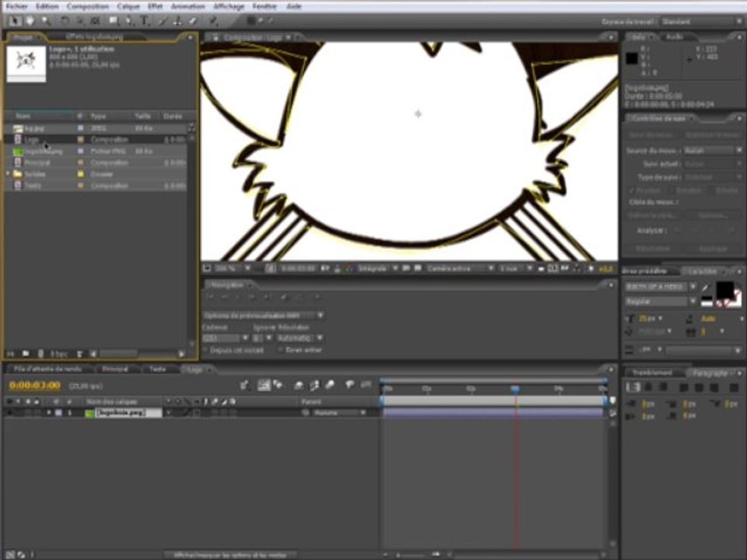Click the logo thumbnail in Project panel
The height and width of the screenshot is (560, 747).
tap(26, 63)
